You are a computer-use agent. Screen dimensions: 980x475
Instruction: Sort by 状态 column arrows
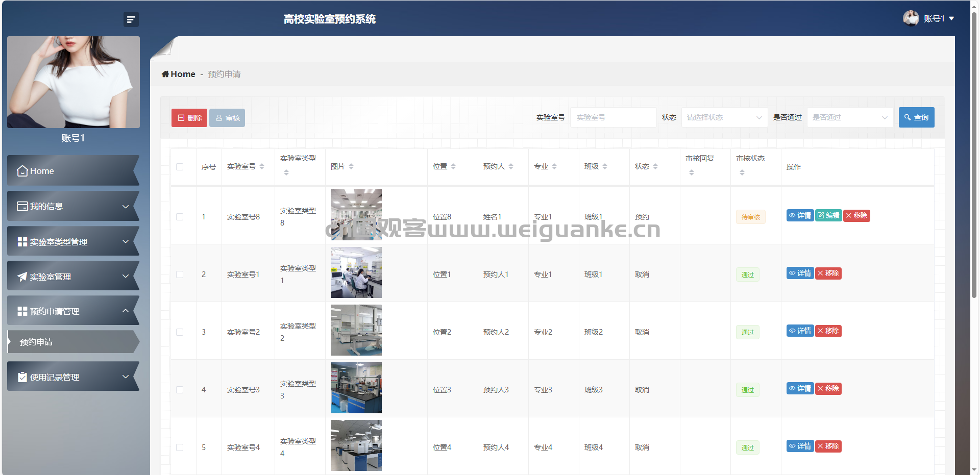pos(655,166)
